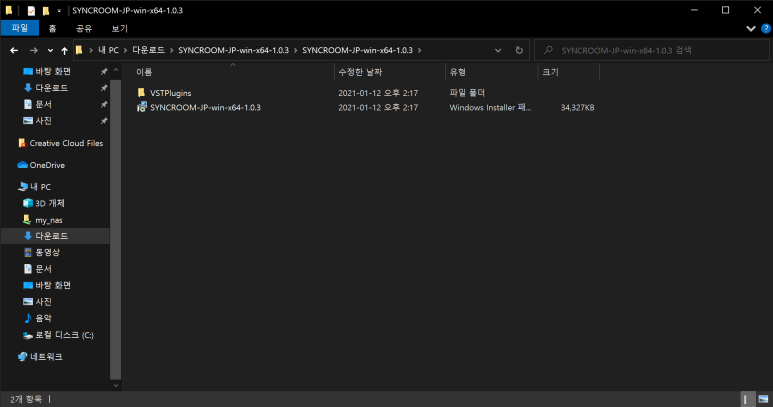
Task: Switch to large icons view in status bar
Action: [763, 399]
